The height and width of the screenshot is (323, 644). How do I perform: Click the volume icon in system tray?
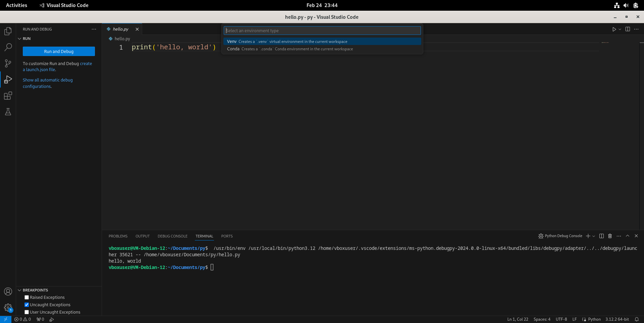click(626, 5)
